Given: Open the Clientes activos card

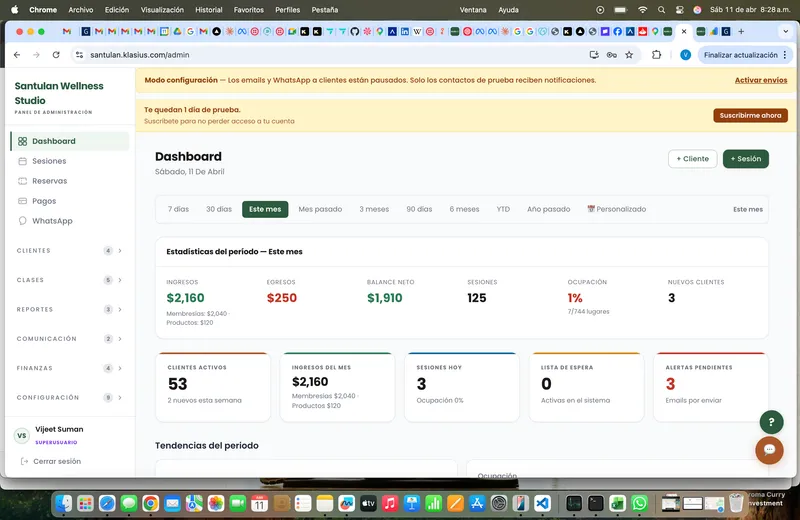Looking at the screenshot, I should point(213,387).
